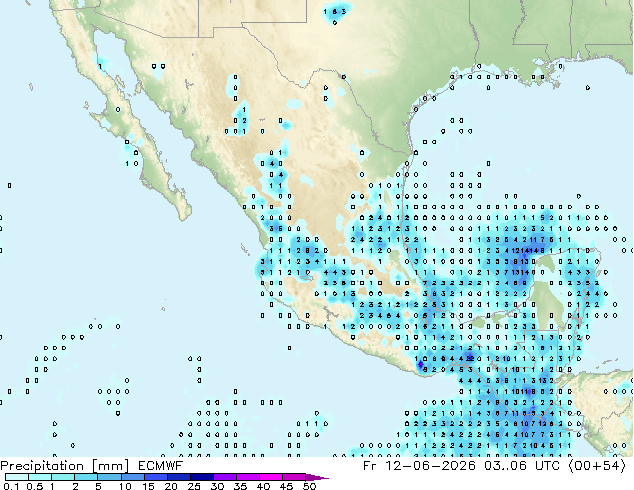The width and height of the screenshot is (634, 490).
Task: Click the 2–5 mm legend swatch
Action: point(86,477)
